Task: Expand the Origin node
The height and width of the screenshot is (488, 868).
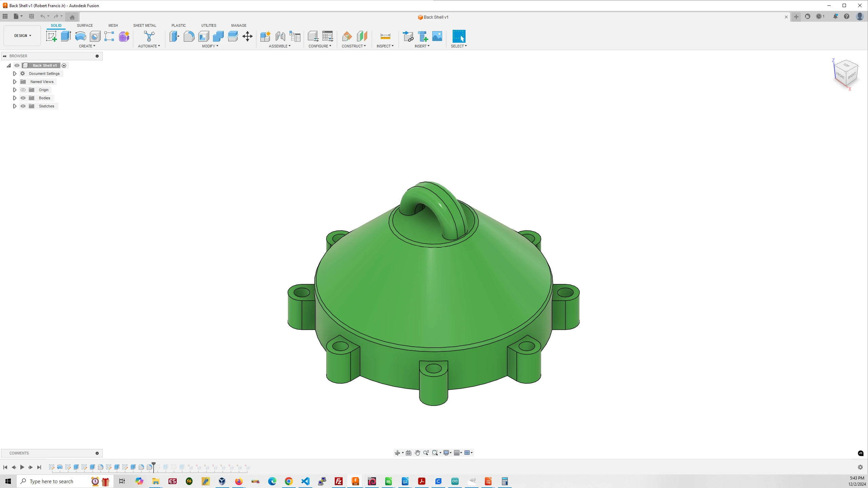Action: click(x=15, y=90)
